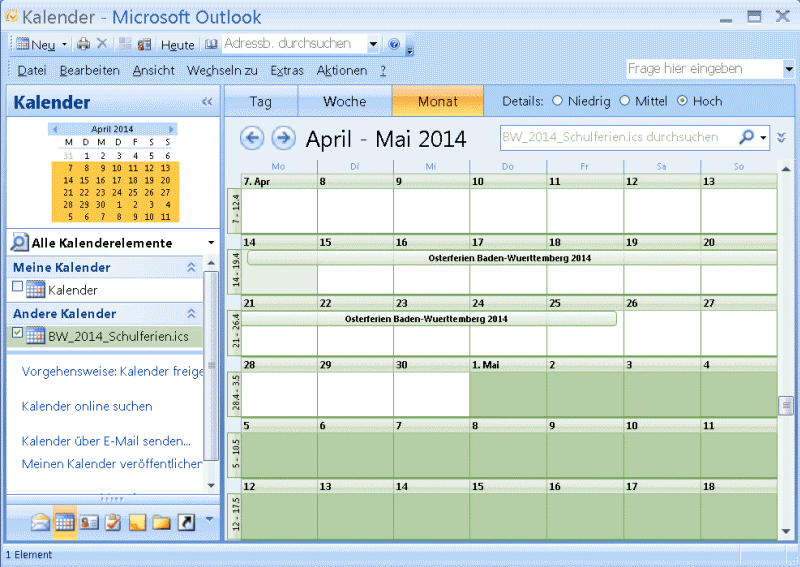Click the blue help icon in toolbar
The image size is (800, 567).
(x=393, y=44)
